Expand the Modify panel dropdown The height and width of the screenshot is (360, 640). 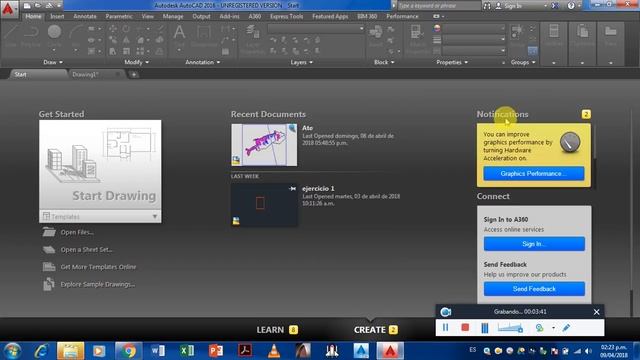click(137, 62)
